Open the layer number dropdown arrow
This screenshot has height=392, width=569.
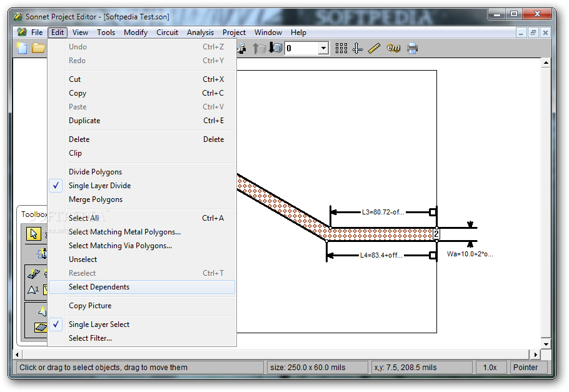pos(323,48)
